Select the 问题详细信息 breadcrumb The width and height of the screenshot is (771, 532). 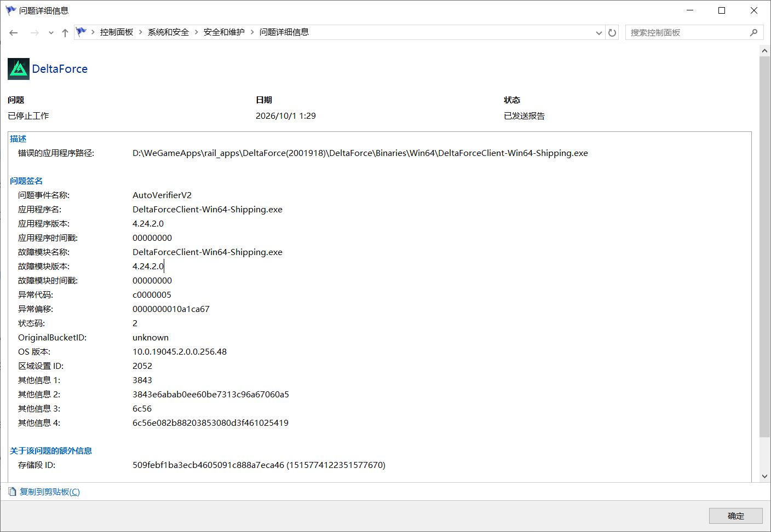point(284,32)
